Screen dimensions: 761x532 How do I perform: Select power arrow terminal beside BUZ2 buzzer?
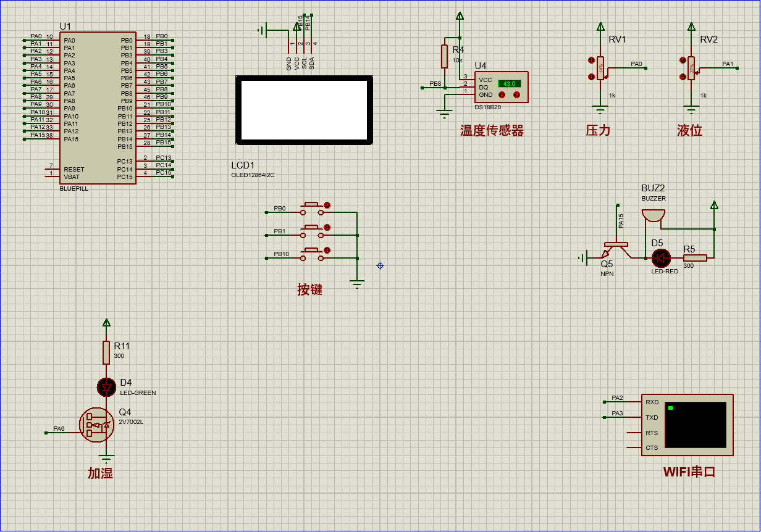(714, 205)
